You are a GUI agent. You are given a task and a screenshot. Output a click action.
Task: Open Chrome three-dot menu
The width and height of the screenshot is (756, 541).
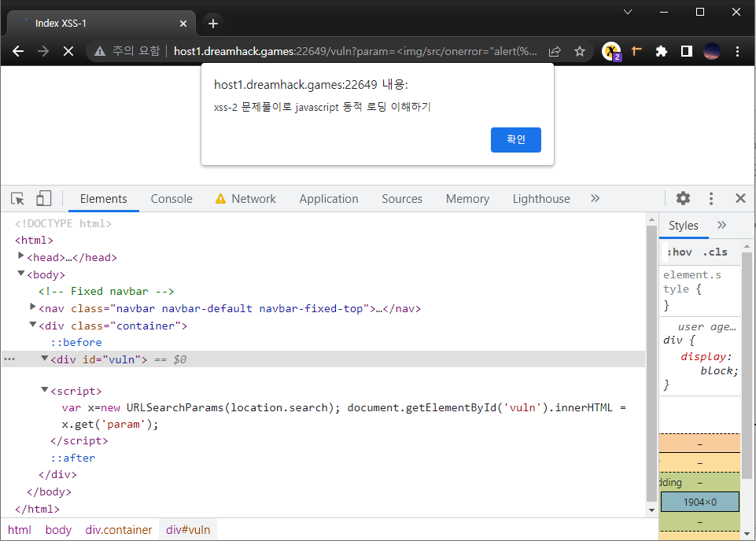[x=737, y=51]
